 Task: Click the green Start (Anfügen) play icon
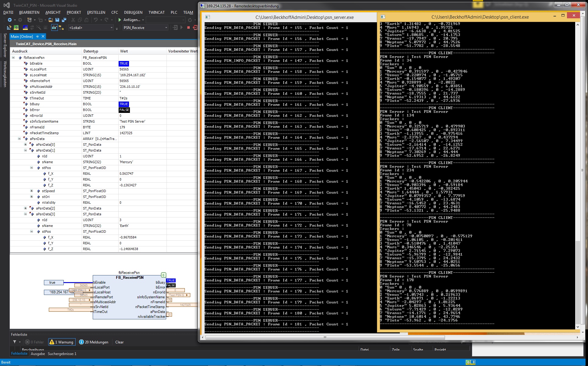point(120,20)
